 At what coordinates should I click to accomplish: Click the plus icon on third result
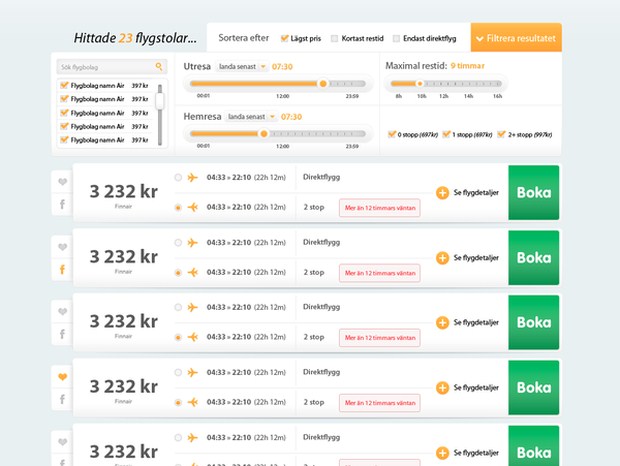[442, 323]
